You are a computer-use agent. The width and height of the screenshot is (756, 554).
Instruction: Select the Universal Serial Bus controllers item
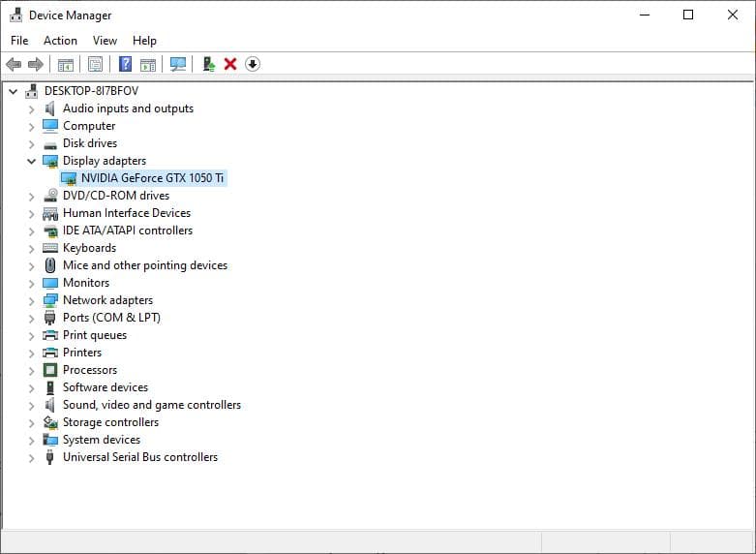pos(140,457)
